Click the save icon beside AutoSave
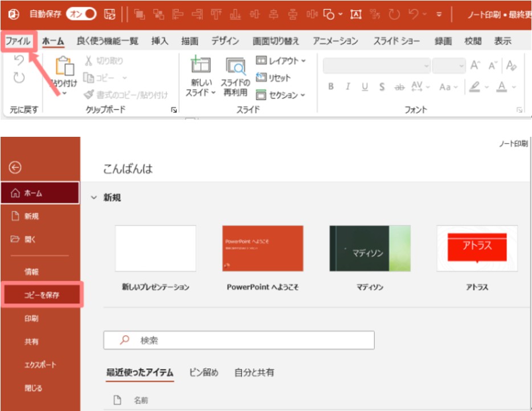Viewport: 532px width, 411px height. [109, 14]
